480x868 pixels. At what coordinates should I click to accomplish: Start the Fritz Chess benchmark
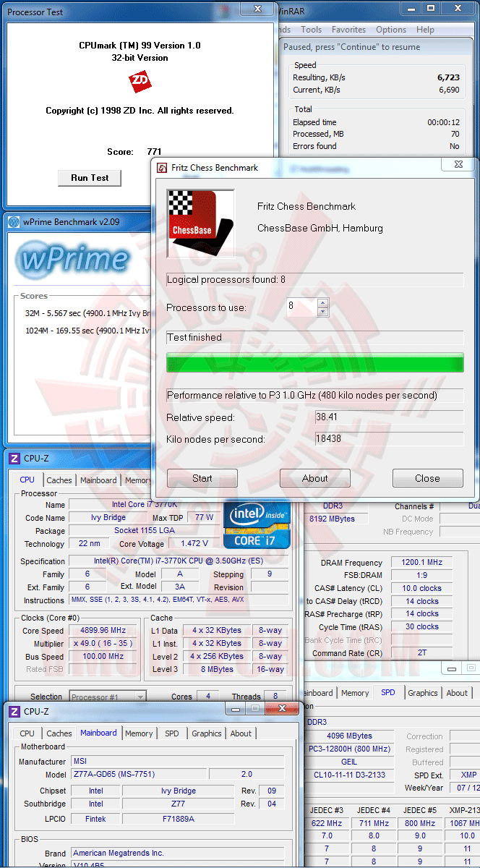click(x=202, y=478)
